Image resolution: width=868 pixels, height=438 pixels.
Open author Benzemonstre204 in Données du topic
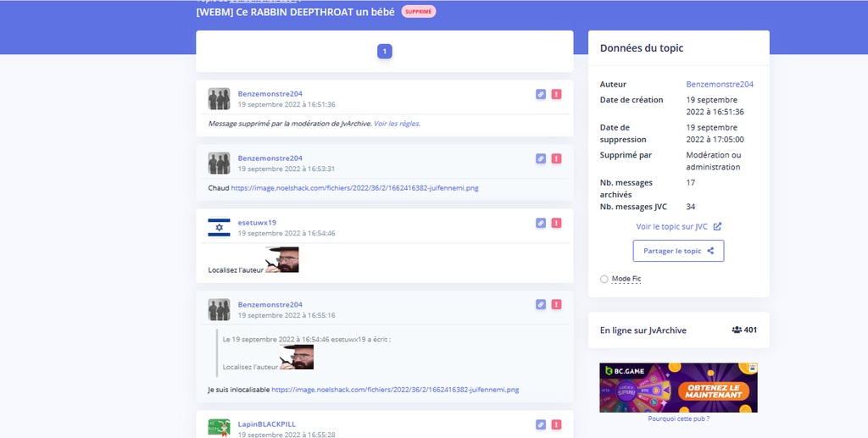(720, 84)
